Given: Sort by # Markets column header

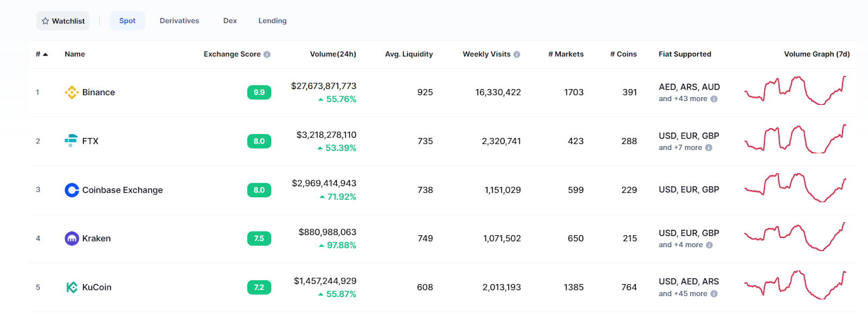Looking at the screenshot, I should pos(566,54).
